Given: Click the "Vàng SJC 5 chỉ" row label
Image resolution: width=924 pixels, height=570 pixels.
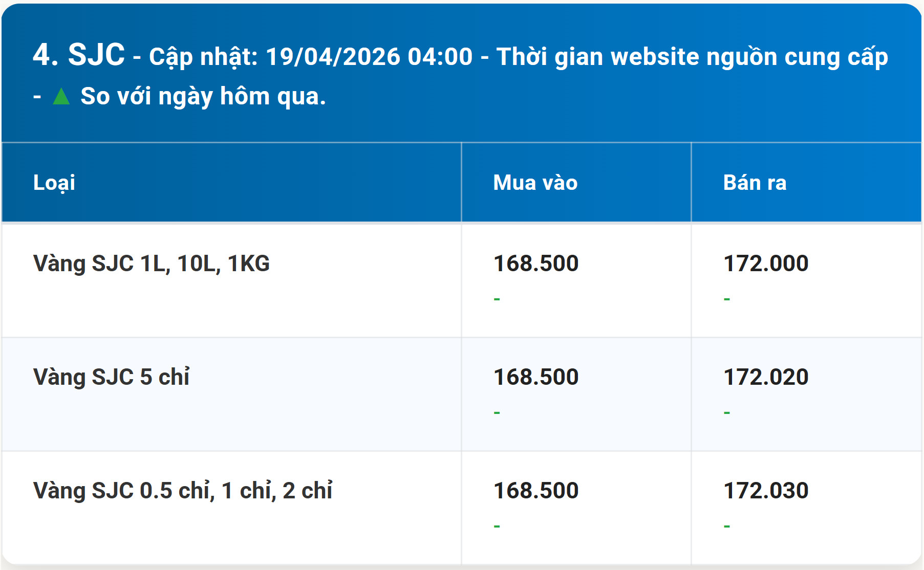Looking at the screenshot, I should pos(112,377).
